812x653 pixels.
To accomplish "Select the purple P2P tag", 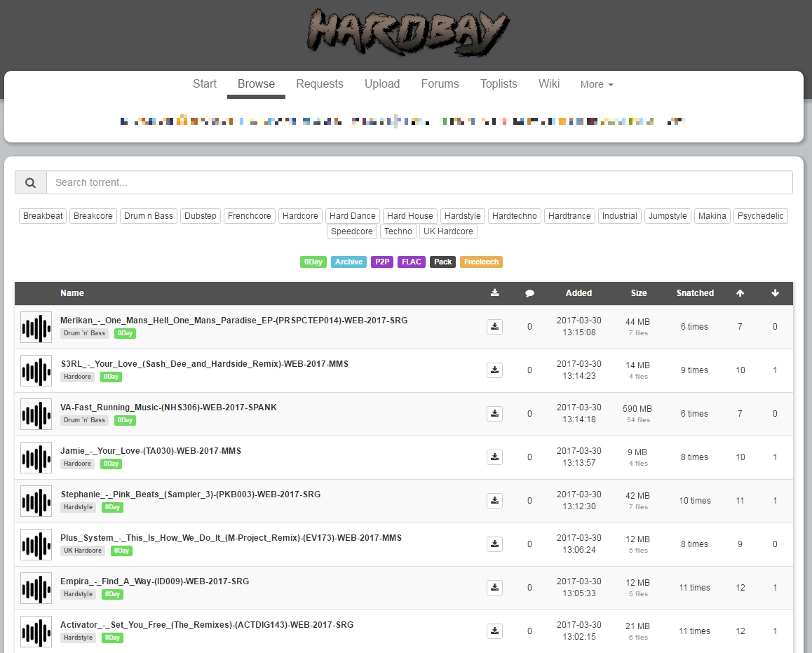I will click(x=382, y=262).
